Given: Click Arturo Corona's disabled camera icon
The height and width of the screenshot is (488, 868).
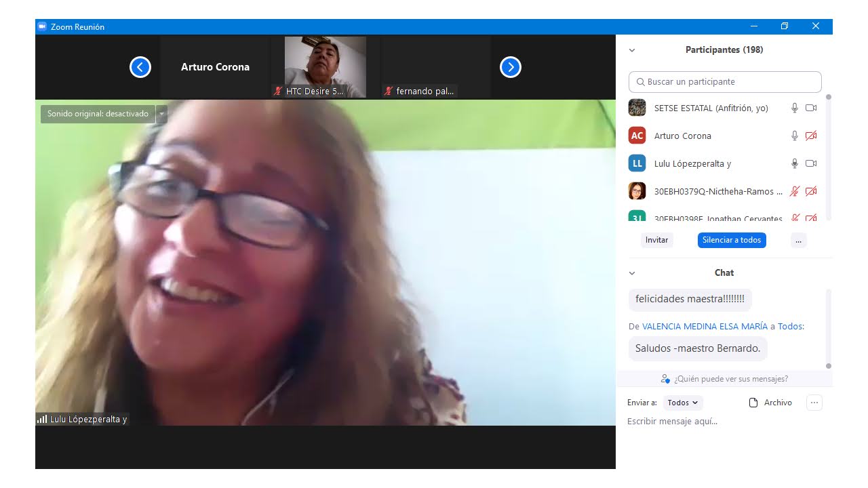Looking at the screenshot, I should (x=811, y=136).
